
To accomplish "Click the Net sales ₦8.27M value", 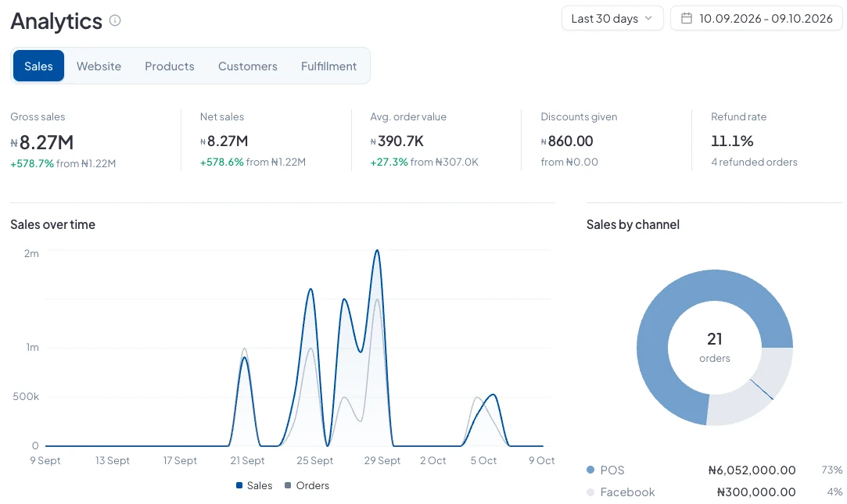I will (x=224, y=141).
